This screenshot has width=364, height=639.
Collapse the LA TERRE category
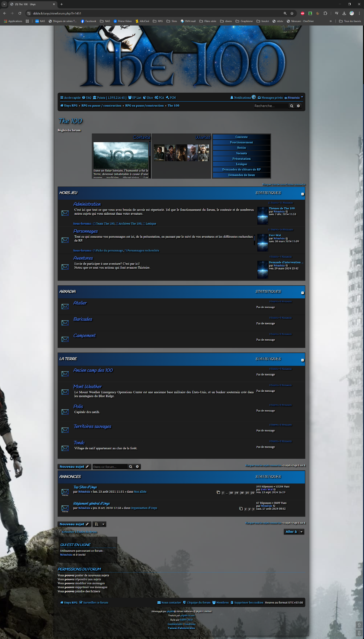point(302,360)
